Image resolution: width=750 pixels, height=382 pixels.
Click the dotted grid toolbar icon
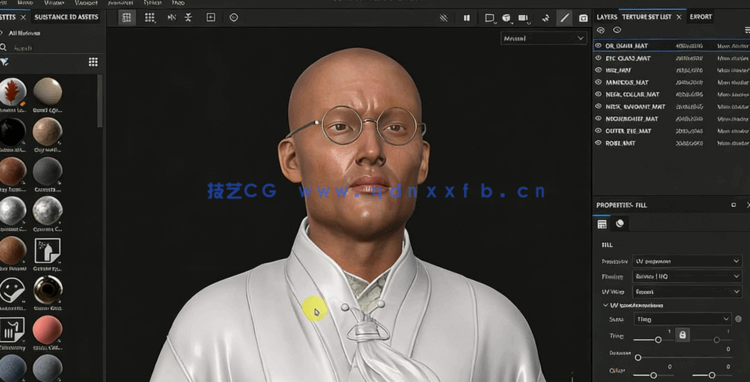pos(150,18)
